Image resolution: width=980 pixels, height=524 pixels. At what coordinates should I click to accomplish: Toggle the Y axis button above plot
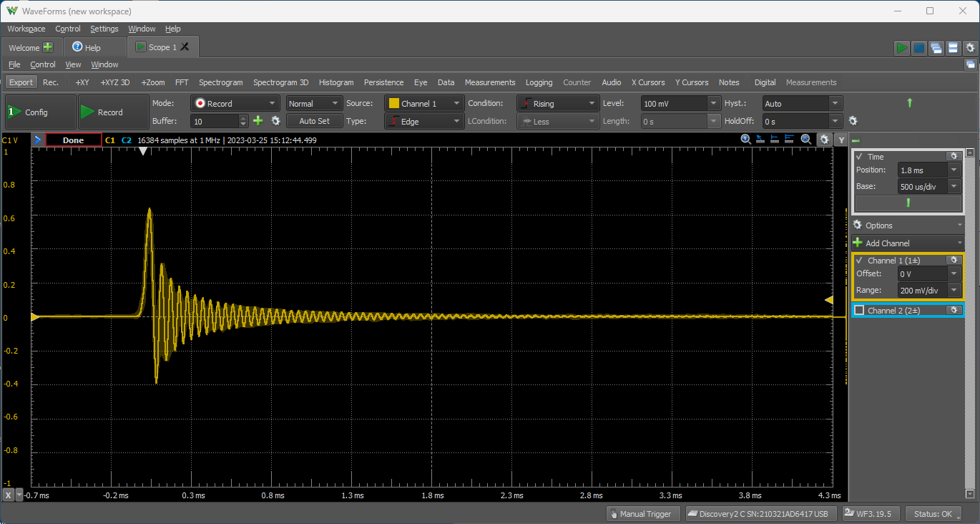click(x=841, y=140)
